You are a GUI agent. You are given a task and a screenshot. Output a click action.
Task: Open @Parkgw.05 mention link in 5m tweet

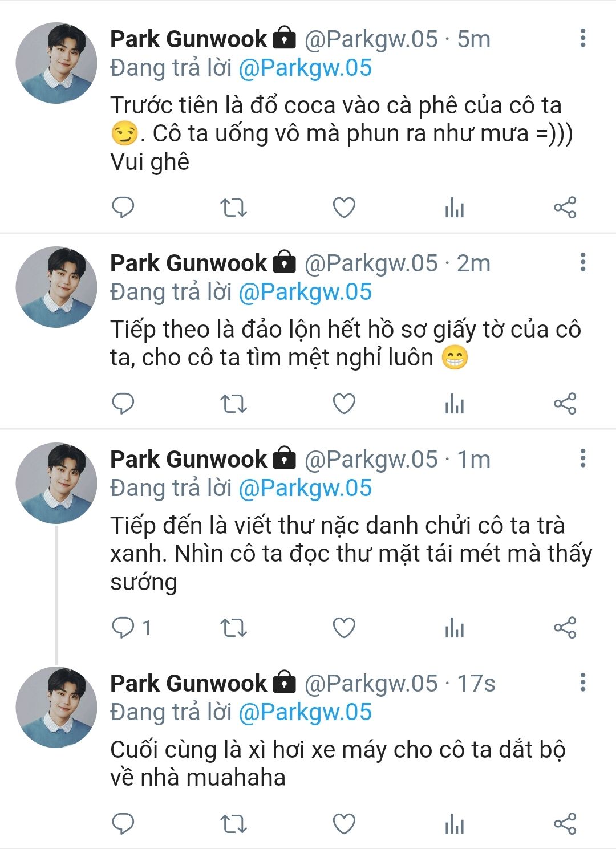coord(305,68)
